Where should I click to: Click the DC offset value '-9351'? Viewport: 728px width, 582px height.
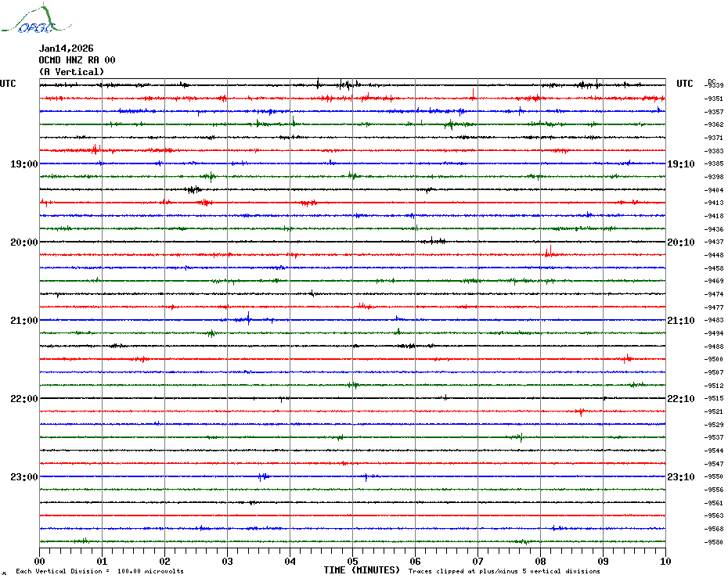(x=714, y=99)
